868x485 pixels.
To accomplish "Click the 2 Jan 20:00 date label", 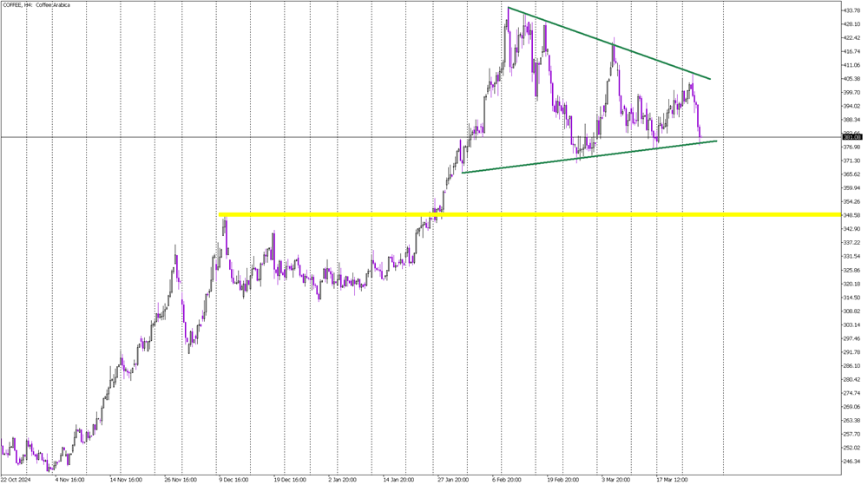I will click(343, 480).
